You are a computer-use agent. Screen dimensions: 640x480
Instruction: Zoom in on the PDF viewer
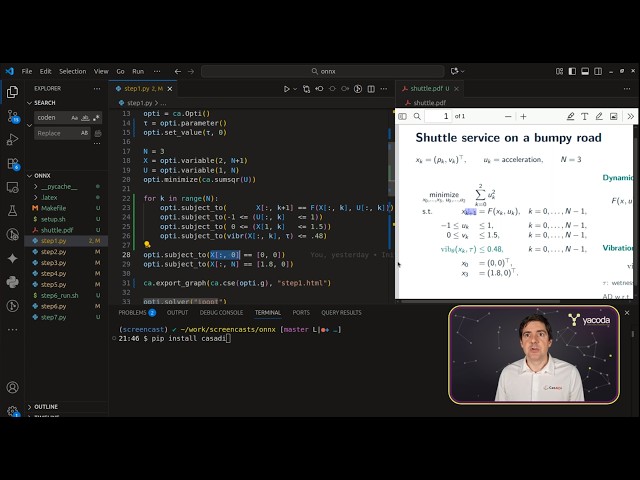(x=523, y=116)
